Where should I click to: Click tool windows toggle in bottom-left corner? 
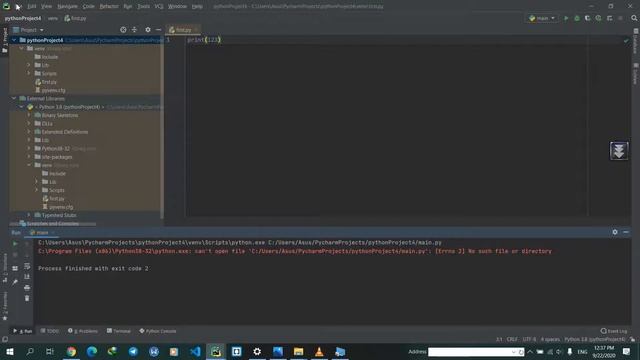[x=5, y=339]
